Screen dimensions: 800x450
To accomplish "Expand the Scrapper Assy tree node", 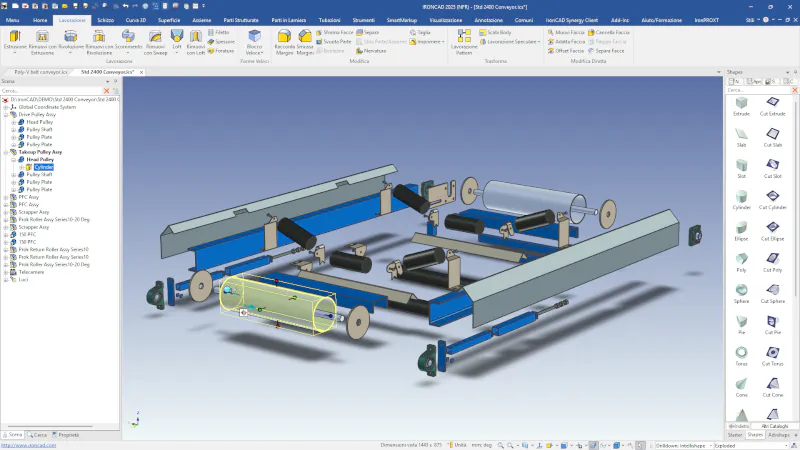I will 4,212.
